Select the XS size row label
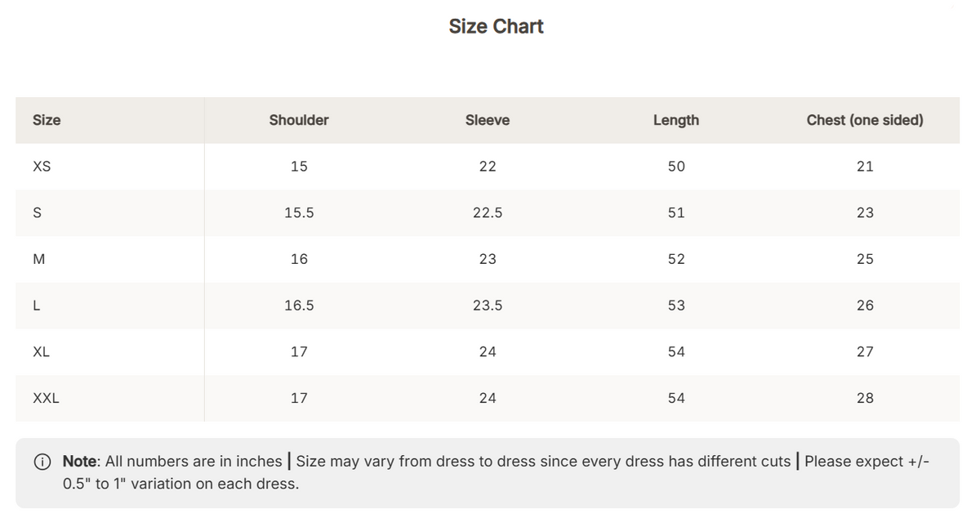Viewport: 980px width, 518px height. (42, 167)
